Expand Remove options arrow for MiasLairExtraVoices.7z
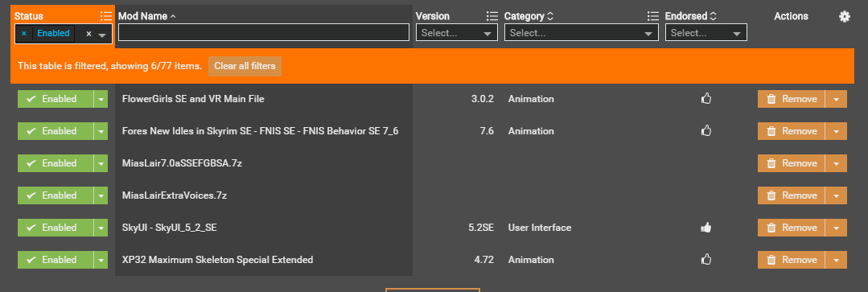 point(836,195)
